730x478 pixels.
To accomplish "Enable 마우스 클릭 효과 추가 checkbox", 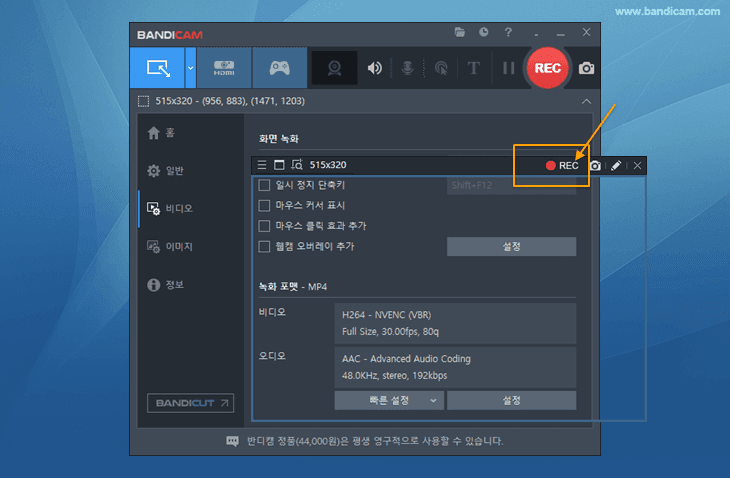I will coord(264,226).
